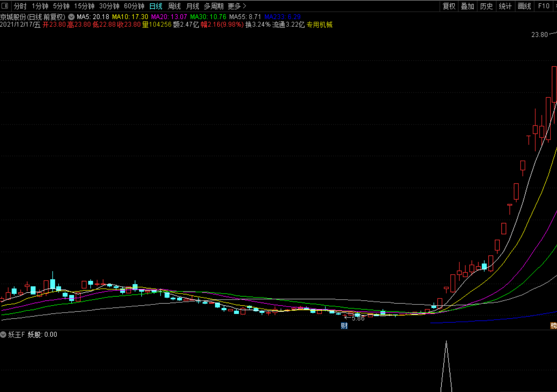Click the white spike in 妖王F panel
Screen dimensions: 557x392
tap(446, 366)
